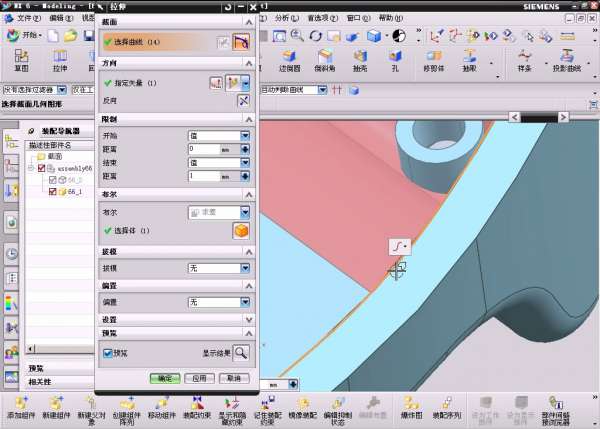Click the 确定 OK button
This screenshot has width=600, height=429.
163,378
